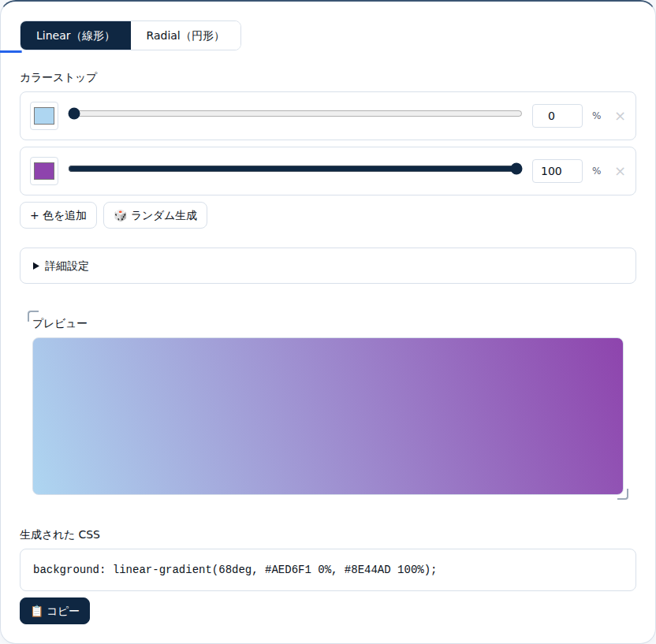
Task: Open the light blue color swatch picker
Action: (x=44, y=116)
